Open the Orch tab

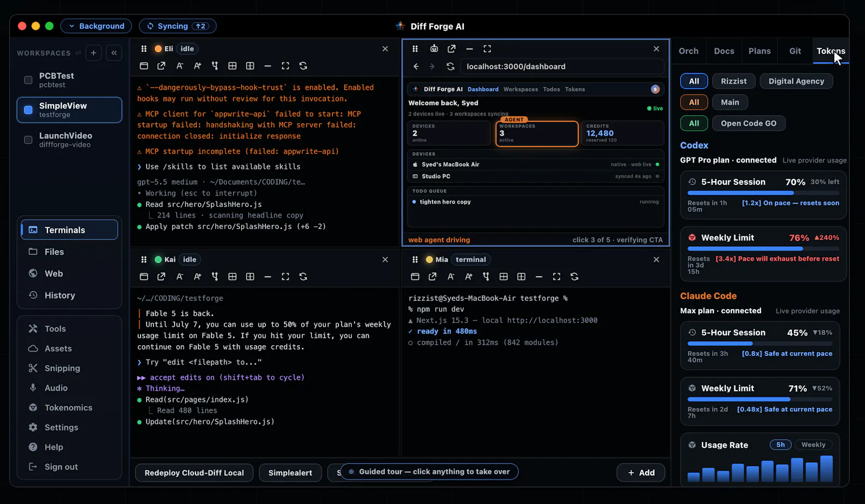pyautogui.click(x=689, y=51)
